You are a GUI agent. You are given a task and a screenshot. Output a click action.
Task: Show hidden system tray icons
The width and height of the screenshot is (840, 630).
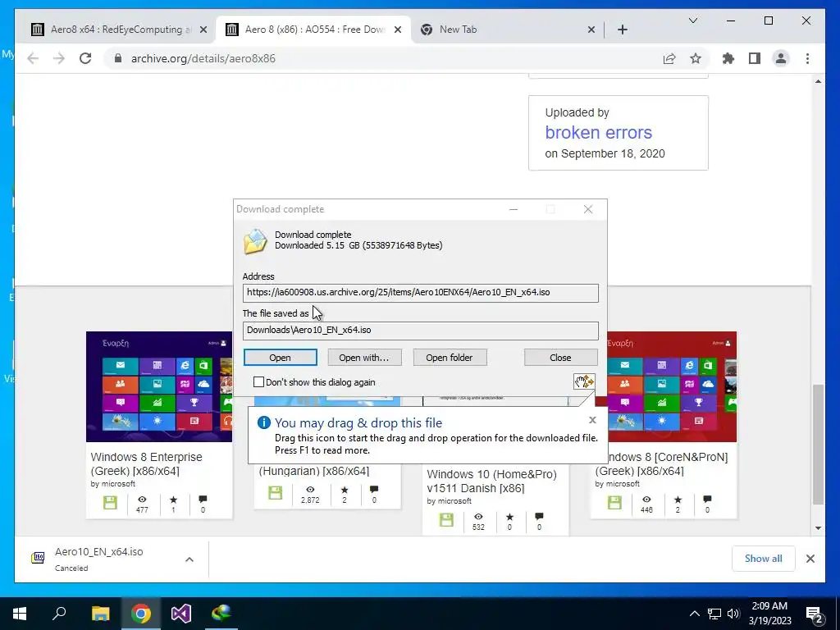694,614
